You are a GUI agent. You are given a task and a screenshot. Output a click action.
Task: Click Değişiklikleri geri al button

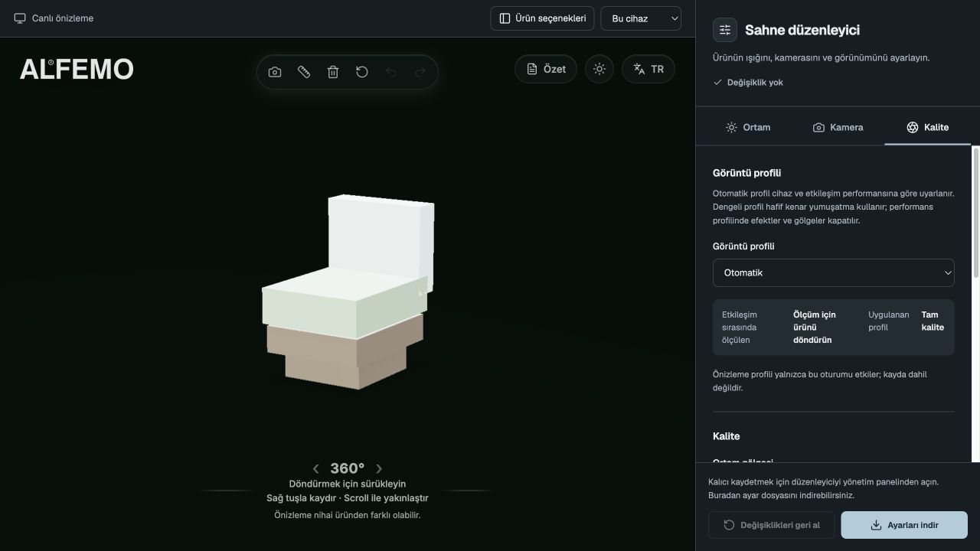(772, 525)
